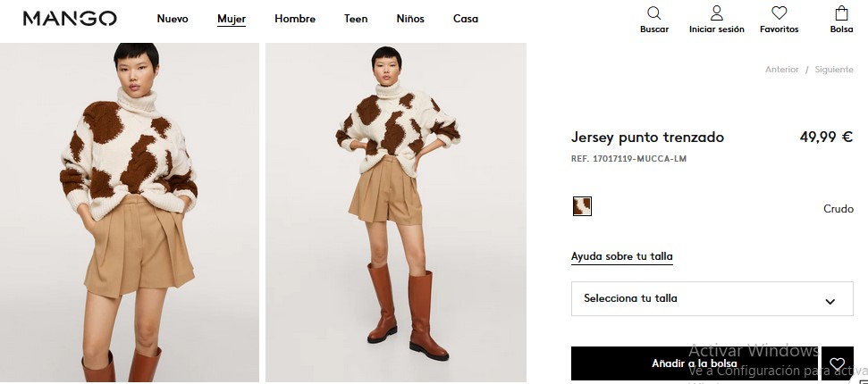Open Favoritos heart icon in header
The image size is (868, 384).
[779, 13]
